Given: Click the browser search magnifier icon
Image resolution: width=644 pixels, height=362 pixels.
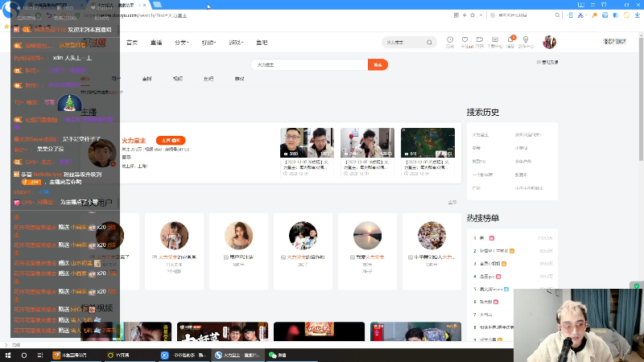Looking at the screenshot, I should [557, 15].
